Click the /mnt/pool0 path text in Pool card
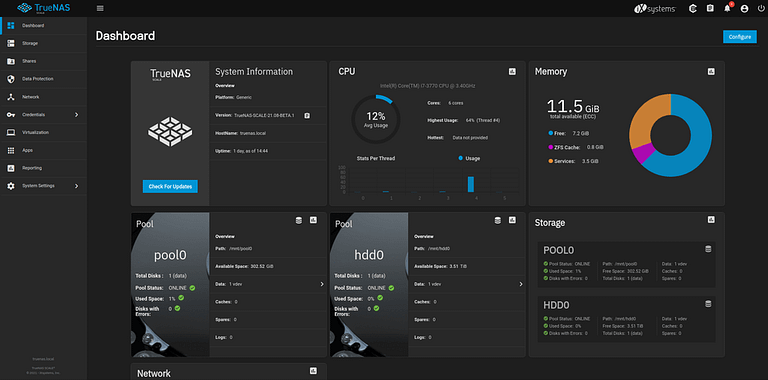The height and width of the screenshot is (380, 768). (x=240, y=249)
